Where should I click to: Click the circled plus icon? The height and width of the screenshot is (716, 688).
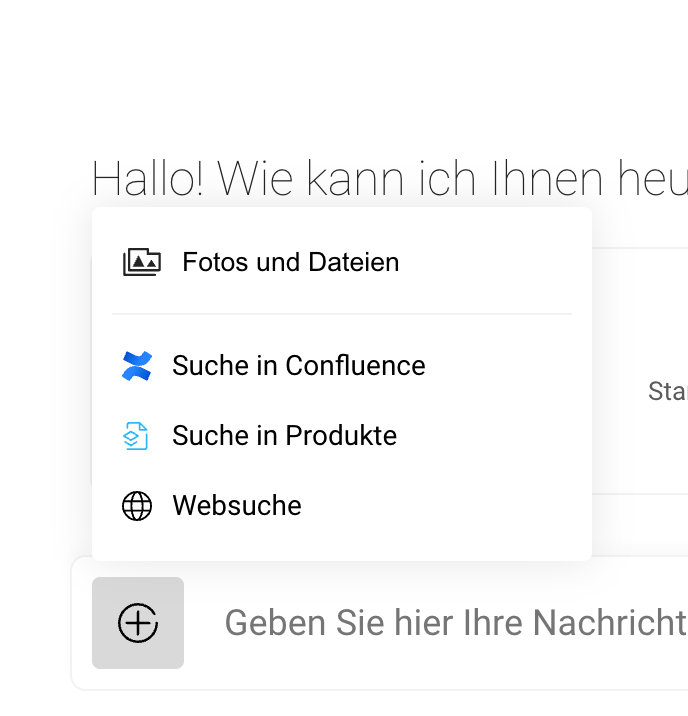pos(138,623)
